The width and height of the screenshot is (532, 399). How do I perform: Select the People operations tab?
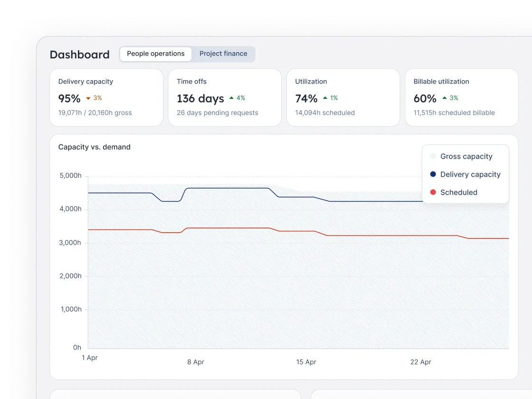155,54
